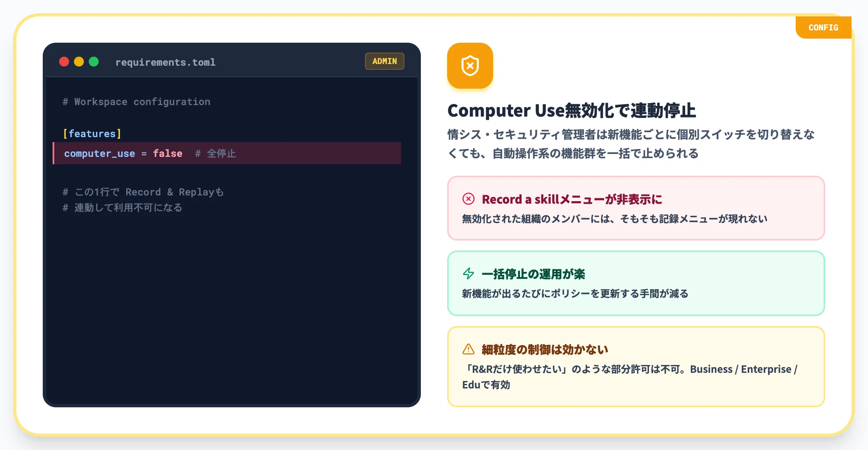Click the yellow window dot in code window
Screen dimensions: 868x450
click(79, 62)
